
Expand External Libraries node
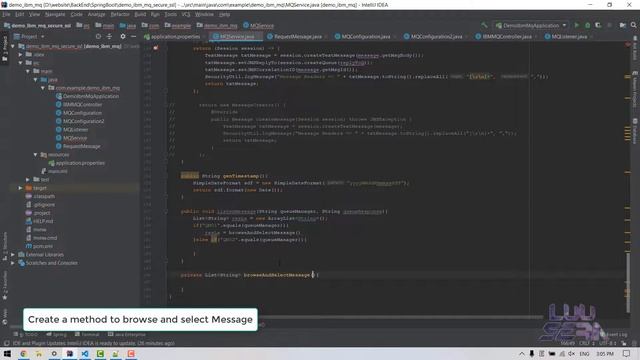click(13, 254)
